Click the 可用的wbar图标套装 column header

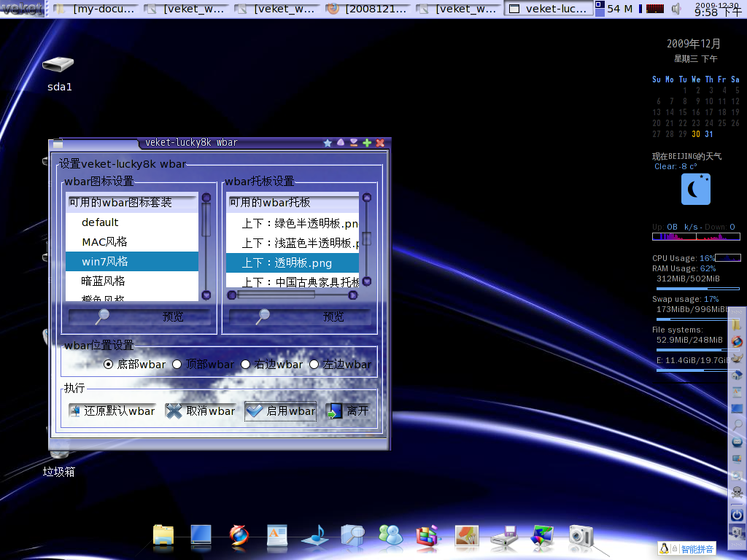132,203
